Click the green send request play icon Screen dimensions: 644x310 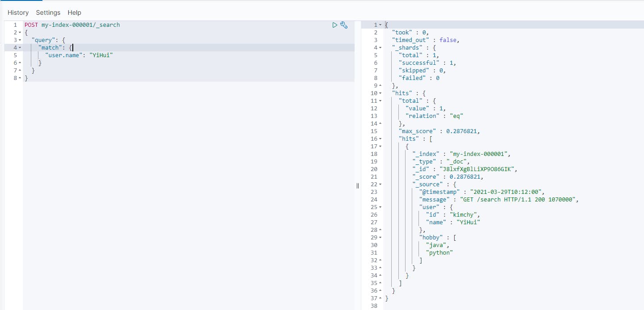[335, 25]
